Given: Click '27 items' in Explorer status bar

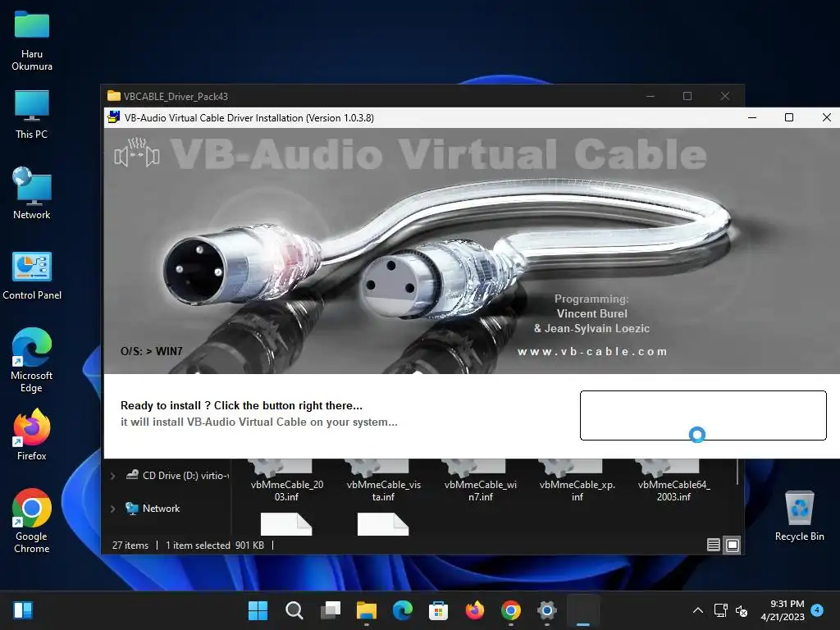Looking at the screenshot, I should coord(130,546).
